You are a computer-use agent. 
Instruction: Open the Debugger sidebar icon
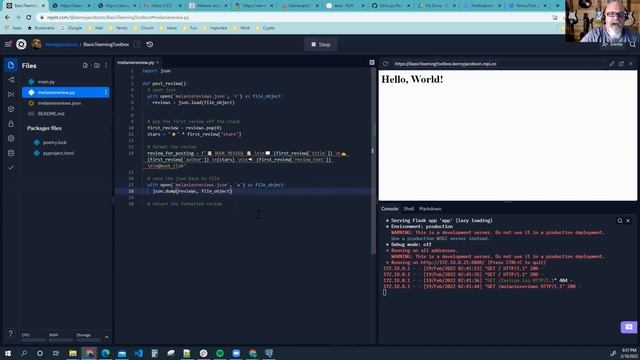(11, 94)
